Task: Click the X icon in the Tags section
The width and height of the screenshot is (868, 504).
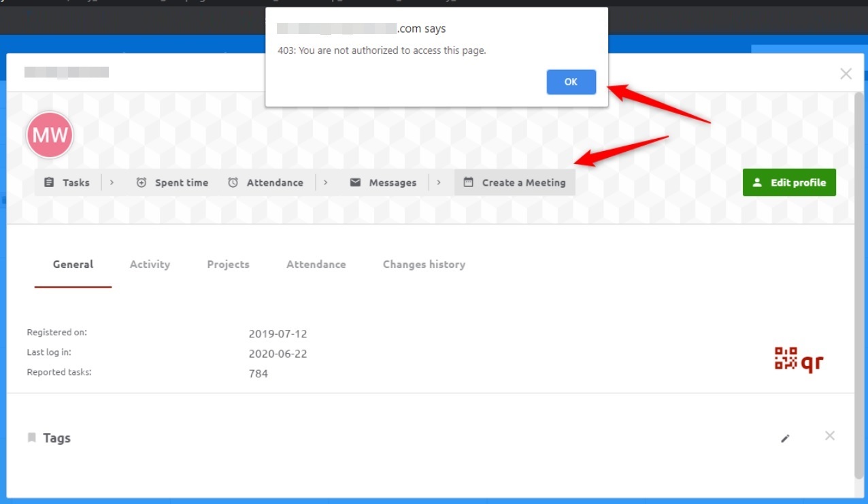Action: pos(829,436)
